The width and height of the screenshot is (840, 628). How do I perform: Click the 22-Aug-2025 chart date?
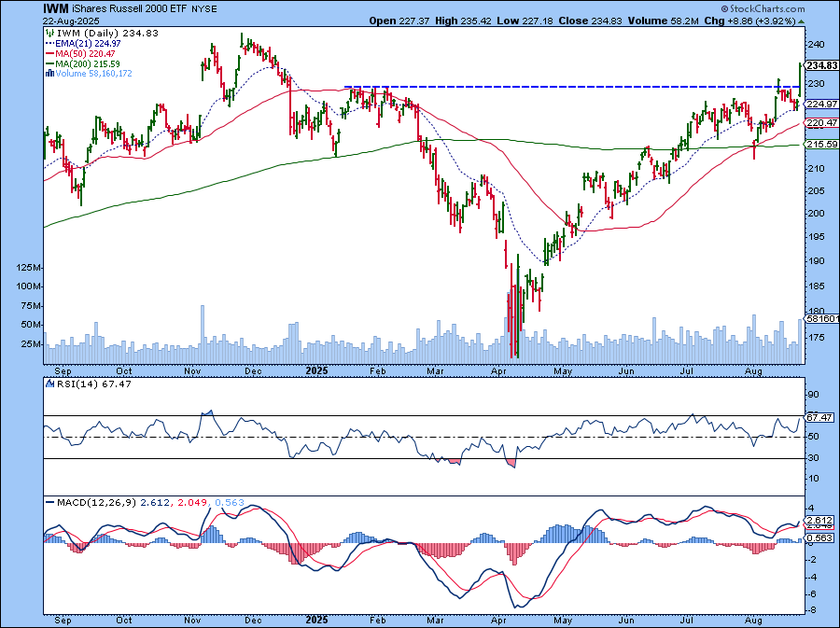point(70,20)
